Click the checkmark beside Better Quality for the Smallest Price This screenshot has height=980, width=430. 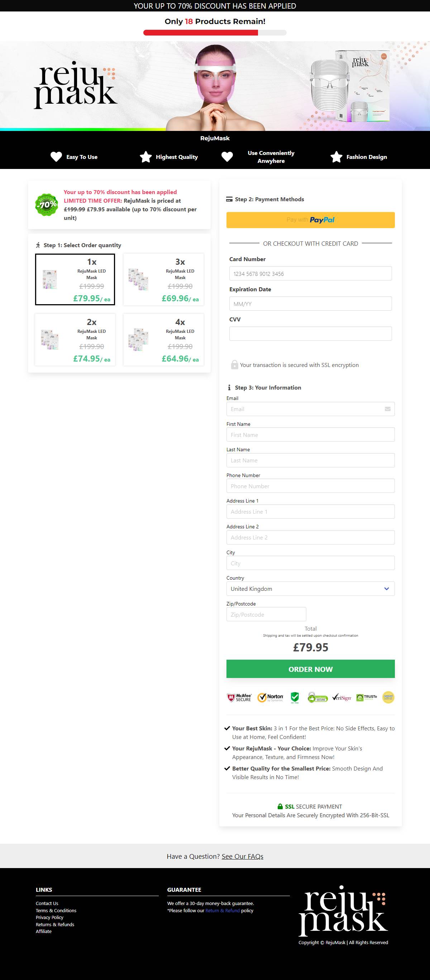227,768
